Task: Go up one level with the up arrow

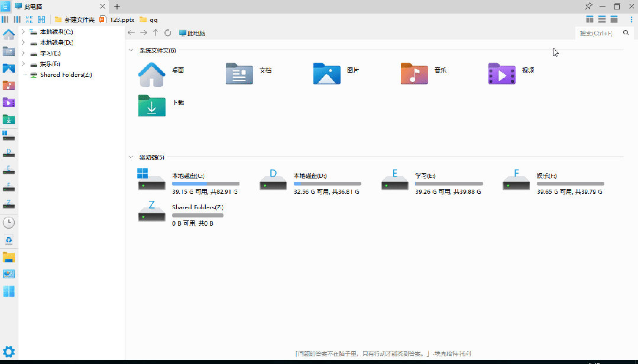Action: [x=156, y=33]
